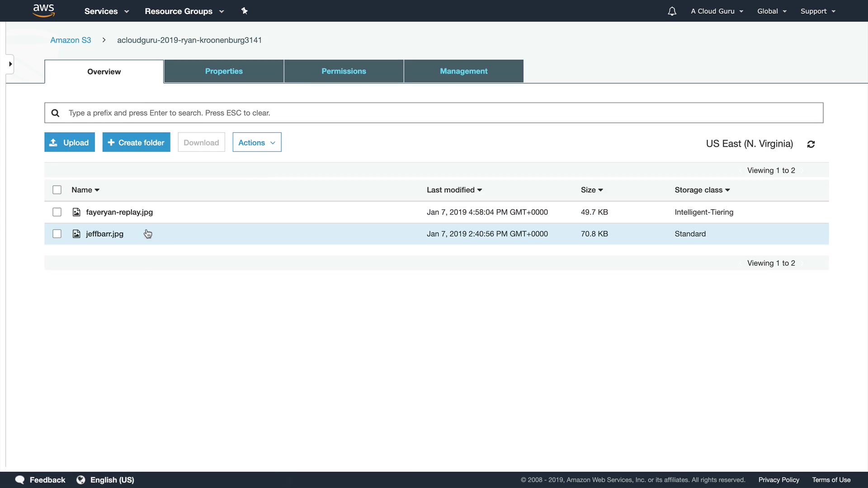Viewport: 868px width, 488px height.
Task: Click the globe language icon in footer
Action: point(81,480)
